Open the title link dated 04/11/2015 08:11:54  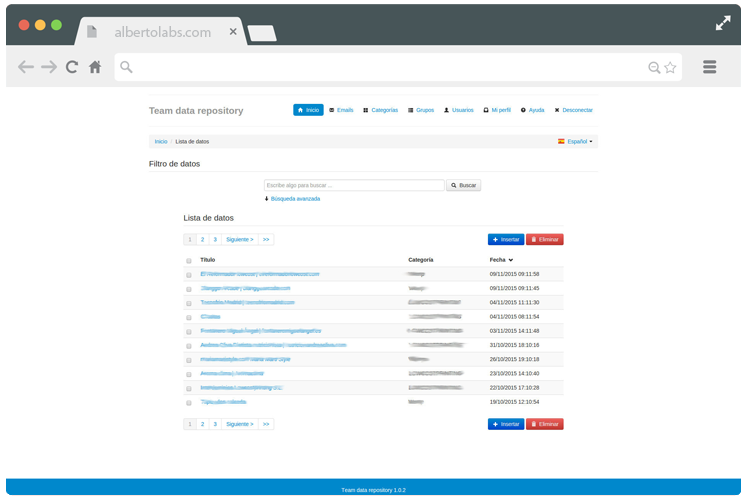210,317
